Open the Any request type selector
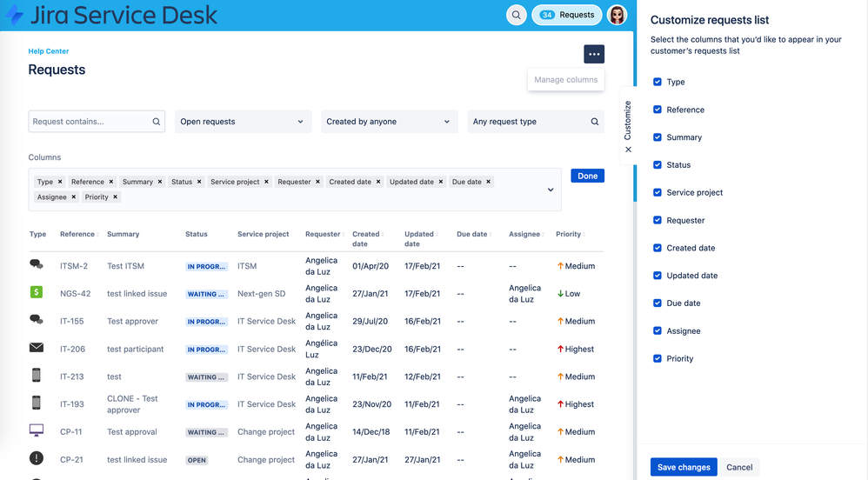This screenshot has height=480, width=868. point(535,122)
